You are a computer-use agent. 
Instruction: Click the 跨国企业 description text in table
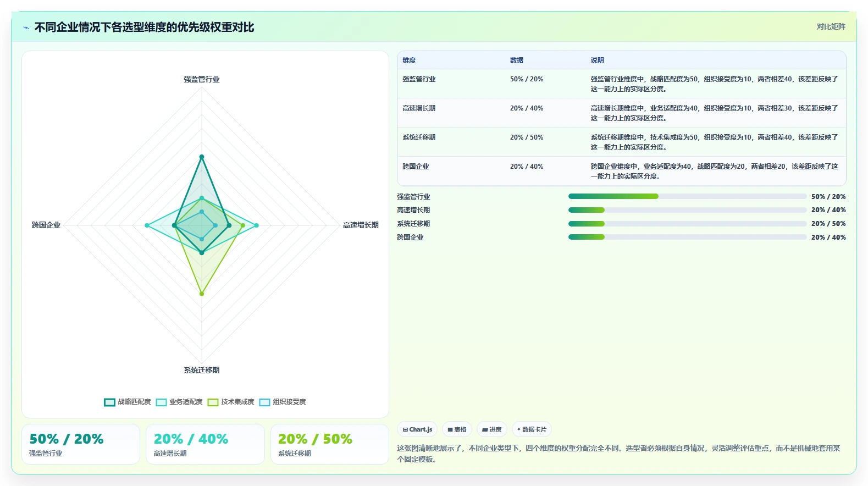coord(715,171)
